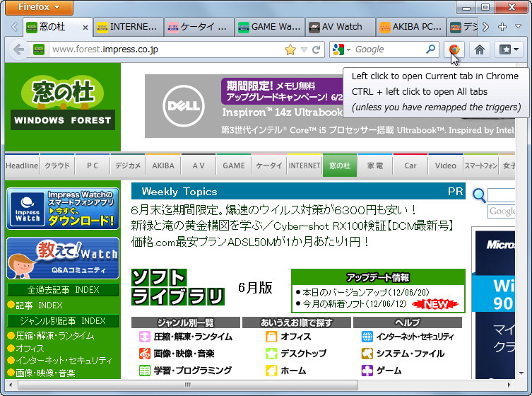Image resolution: width=532 pixels, height=396 pixels.
Task: Click the Google search input field
Action: tap(389, 49)
